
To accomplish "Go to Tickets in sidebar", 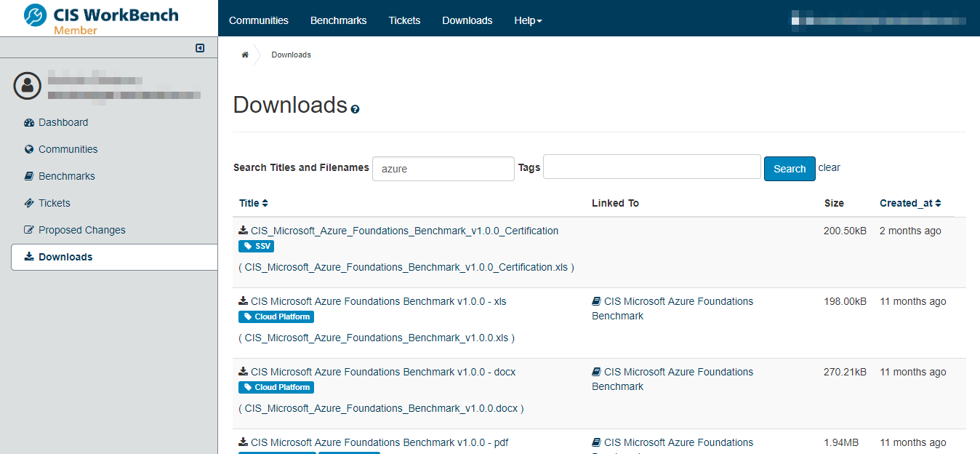I will click(x=55, y=203).
